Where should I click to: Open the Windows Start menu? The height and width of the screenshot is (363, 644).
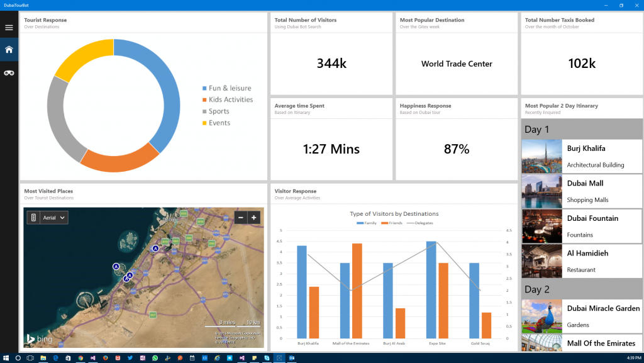pos(6,358)
